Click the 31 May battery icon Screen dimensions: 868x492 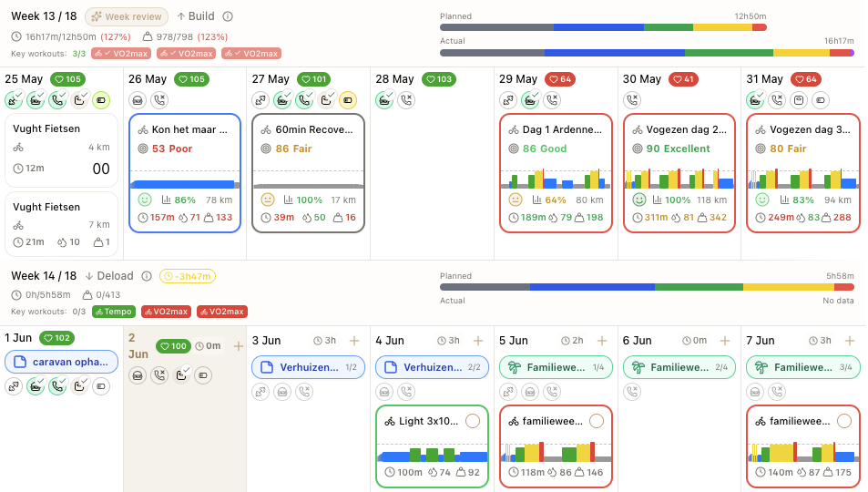821,100
